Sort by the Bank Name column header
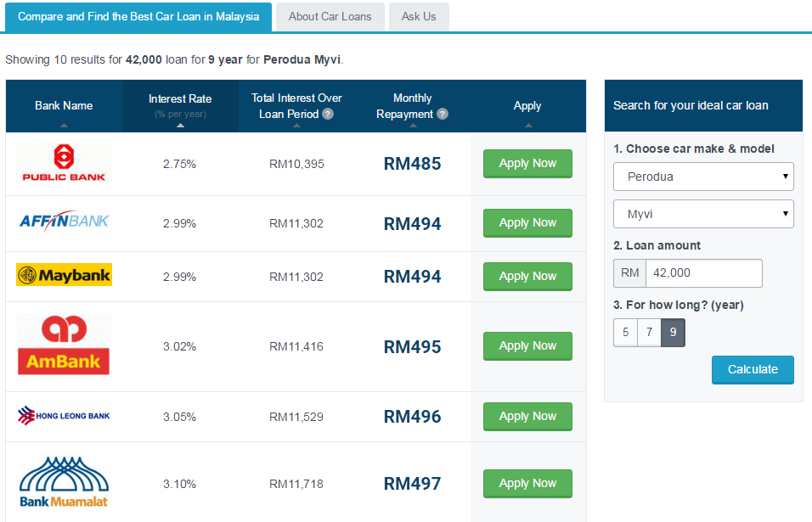 tap(64, 106)
